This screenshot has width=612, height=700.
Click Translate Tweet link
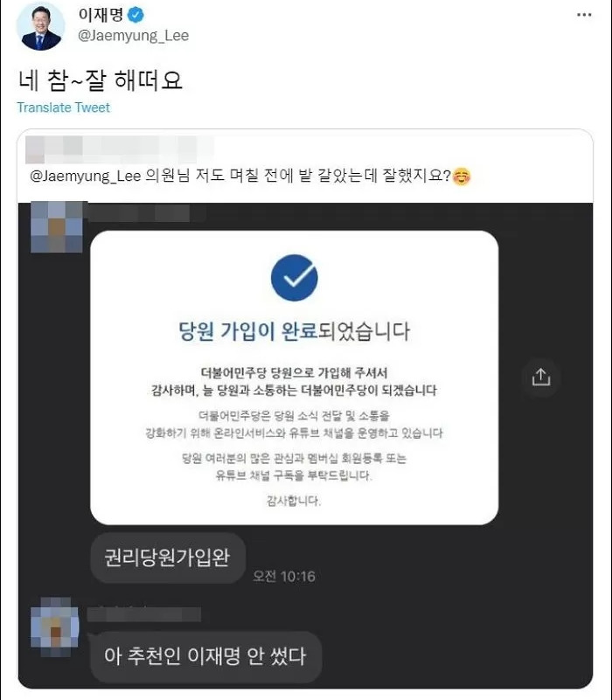pyautogui.click(x=64, y=107)
